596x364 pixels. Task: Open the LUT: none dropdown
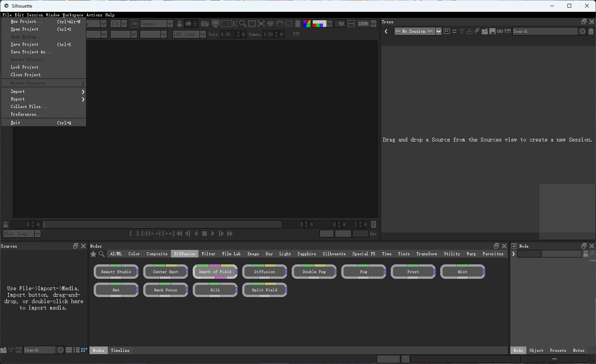189,34
